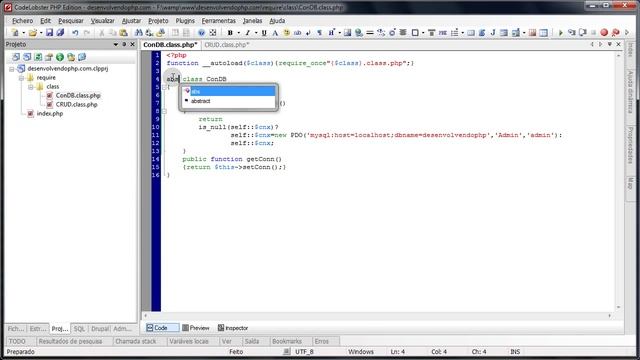Insert hyperlink using the globe icon
Image resolution: width=640 pixels, height=360 pixels.
(359, 33)
